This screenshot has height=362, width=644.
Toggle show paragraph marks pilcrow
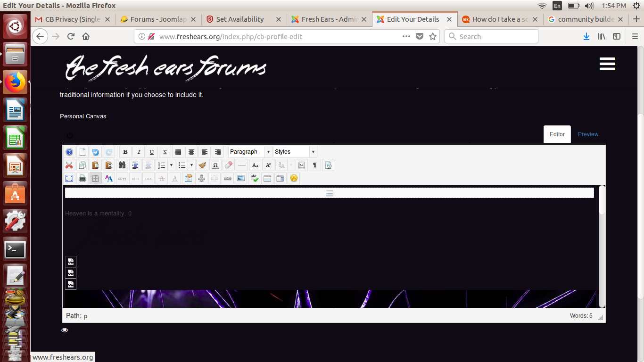315,165
